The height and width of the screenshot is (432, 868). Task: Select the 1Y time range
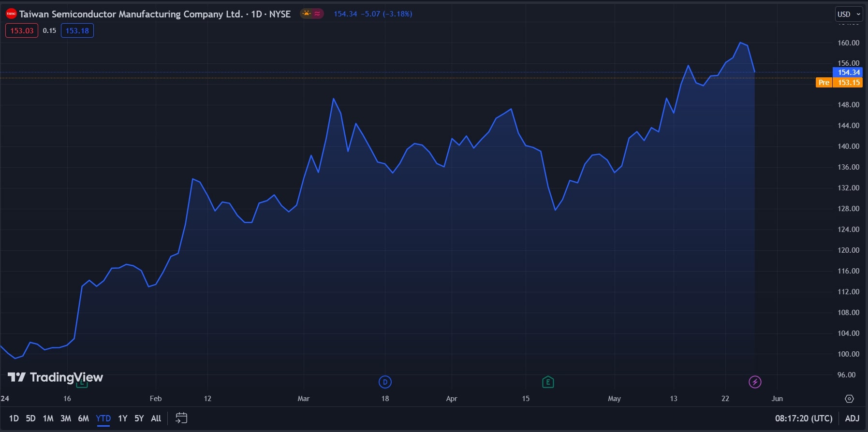click(123, 418)
